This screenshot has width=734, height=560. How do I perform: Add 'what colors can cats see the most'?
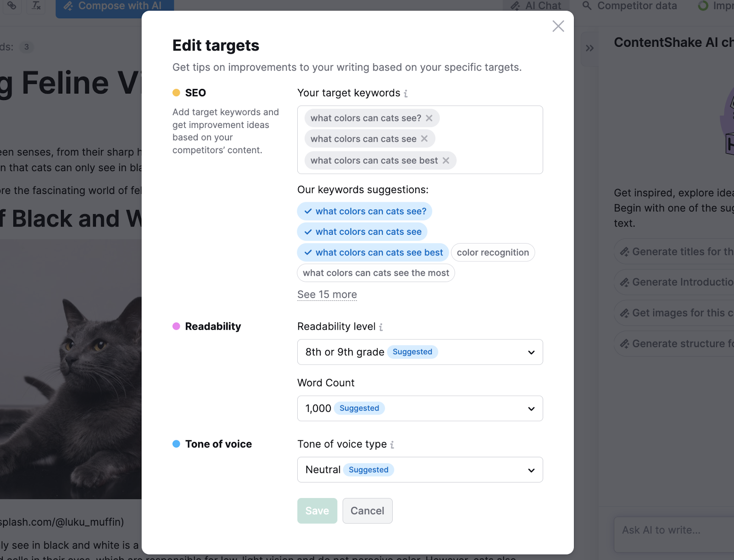coord(376,273)
